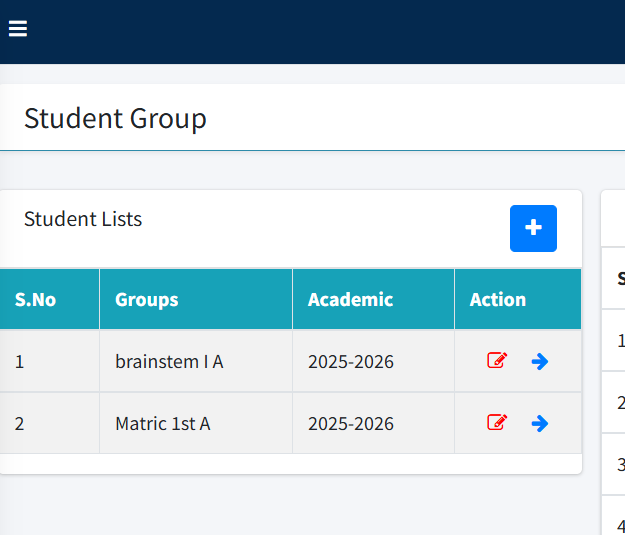Edit the Matric 1st A group
The height and width of the screenshot is (535, 625).
497,423
